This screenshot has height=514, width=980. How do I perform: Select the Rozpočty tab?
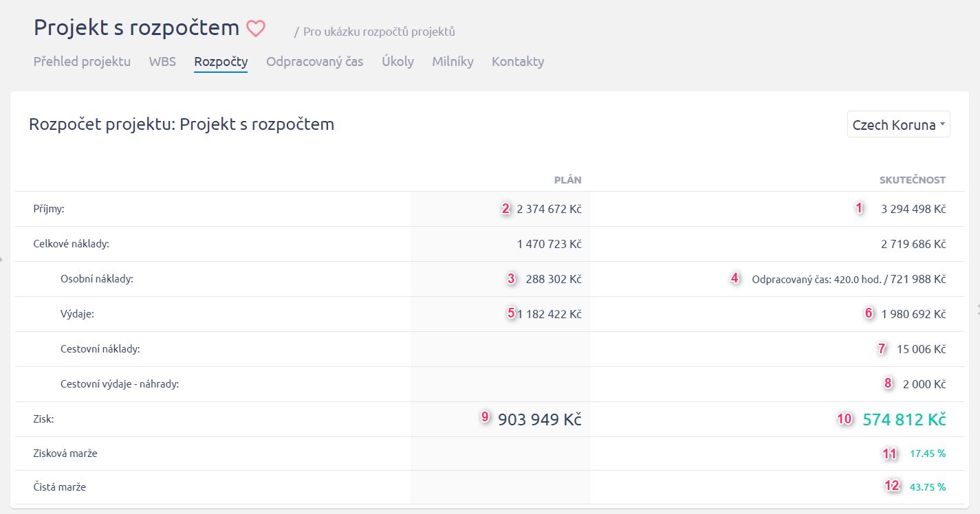click(x=221, y=62)
